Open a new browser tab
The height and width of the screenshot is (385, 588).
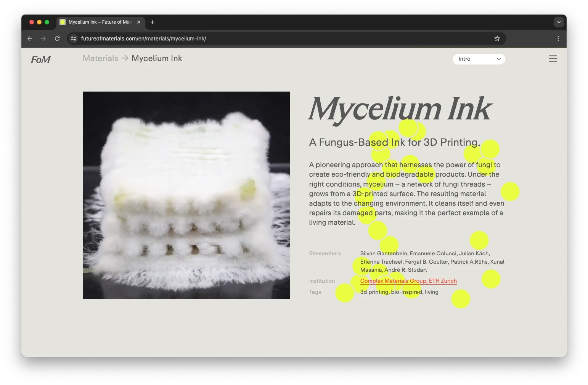153,22
